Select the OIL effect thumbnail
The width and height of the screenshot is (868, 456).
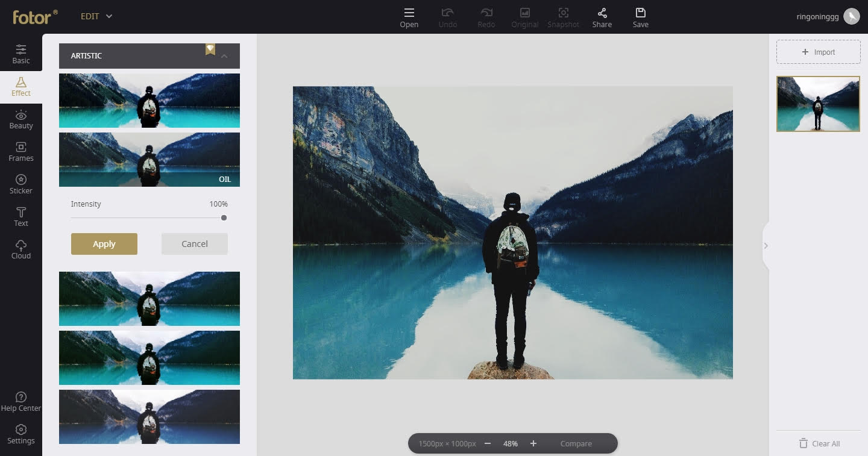coord(149,160)
